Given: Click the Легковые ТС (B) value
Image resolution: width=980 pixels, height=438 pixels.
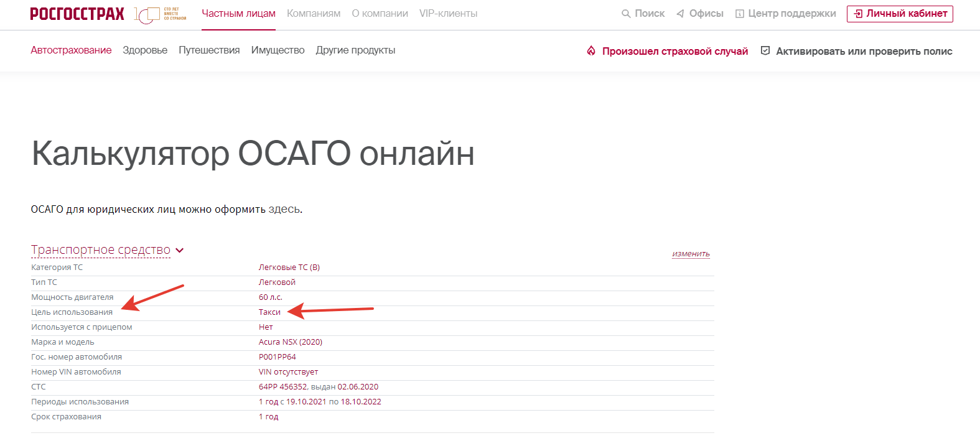Looking at the screenshot, I should point(289,268).
